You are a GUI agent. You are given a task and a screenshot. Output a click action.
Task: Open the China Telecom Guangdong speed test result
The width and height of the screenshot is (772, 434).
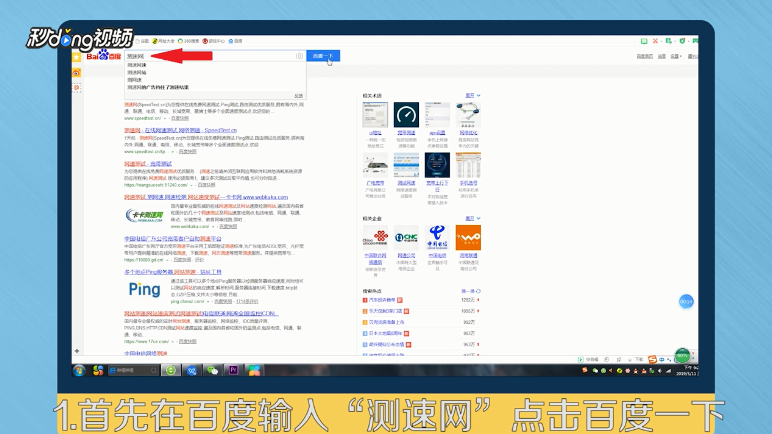coord(173,238)
